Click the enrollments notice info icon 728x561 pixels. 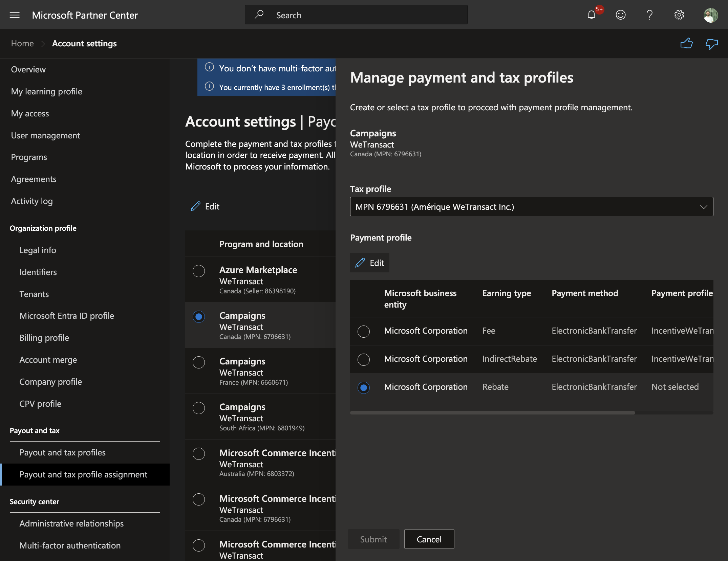point(209,86)
